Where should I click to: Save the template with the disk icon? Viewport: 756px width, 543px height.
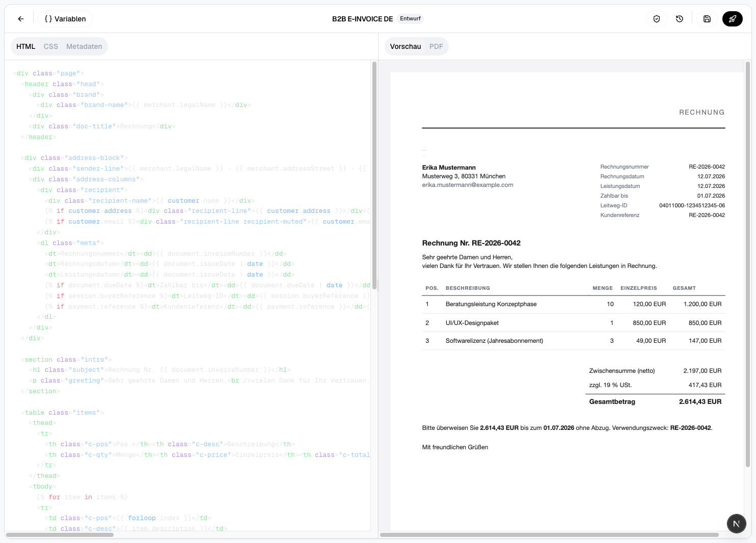[x=707, y=19]
